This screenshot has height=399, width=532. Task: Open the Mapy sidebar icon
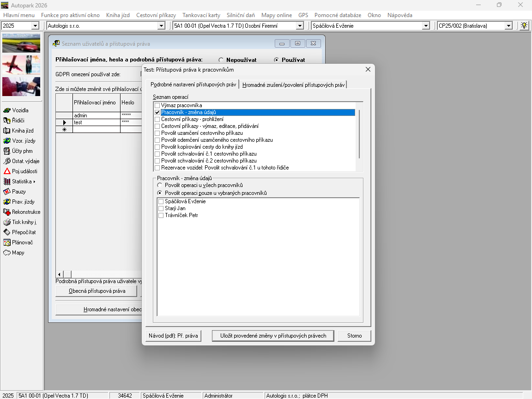(x=7, y=253)
